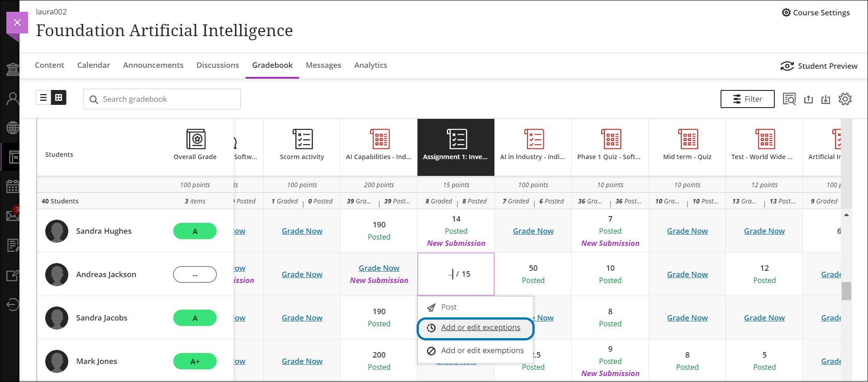Click the upload gradebook icon

809,99
